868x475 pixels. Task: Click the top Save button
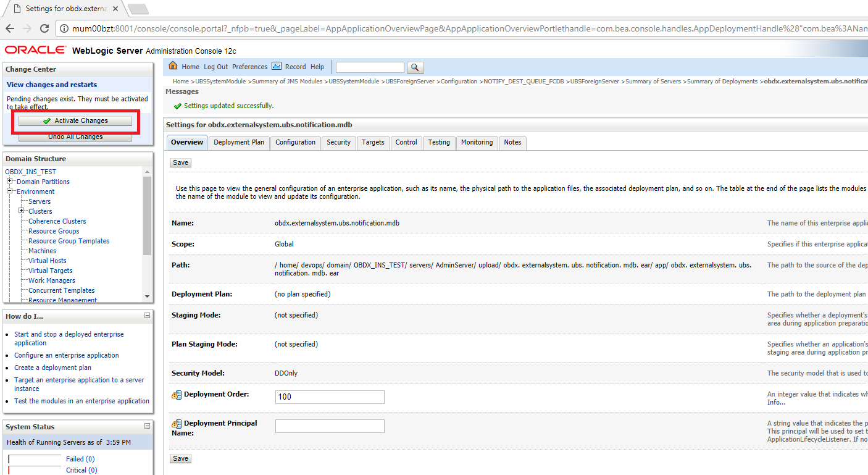coord(180,162)
